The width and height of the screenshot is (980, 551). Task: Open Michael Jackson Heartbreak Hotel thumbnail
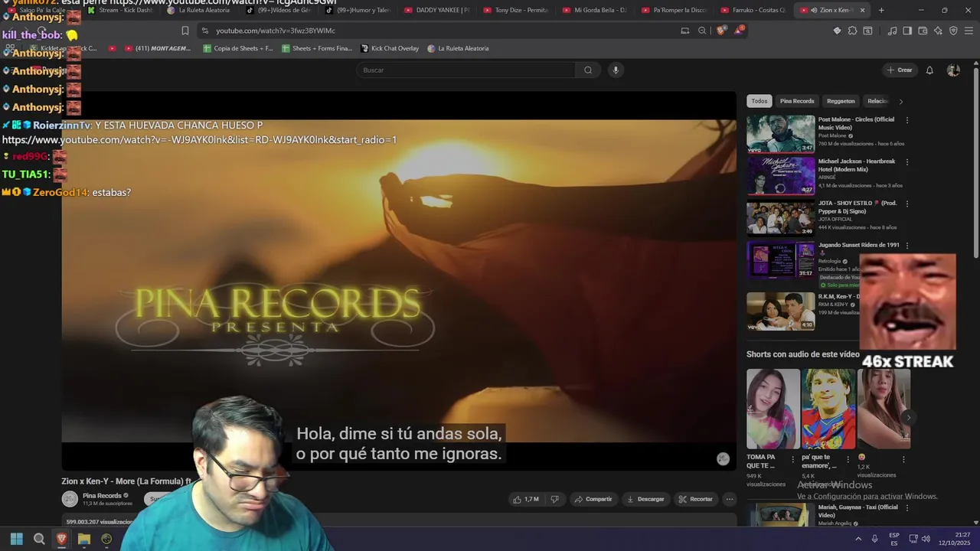click(x=781, y=176)
